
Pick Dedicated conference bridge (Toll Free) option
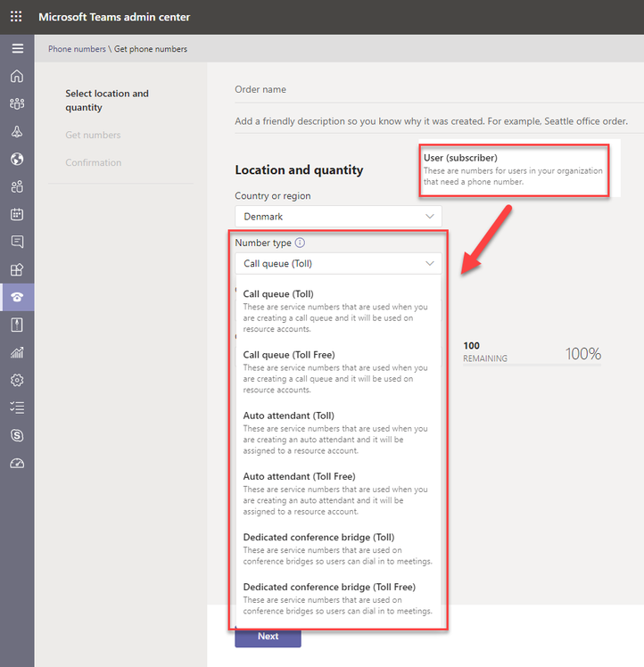(338, 598)
